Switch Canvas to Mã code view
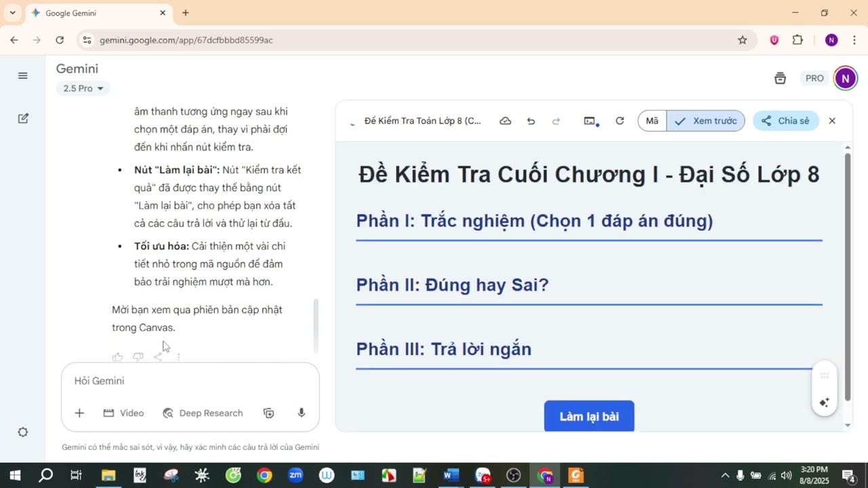 [x=652, y=121]
